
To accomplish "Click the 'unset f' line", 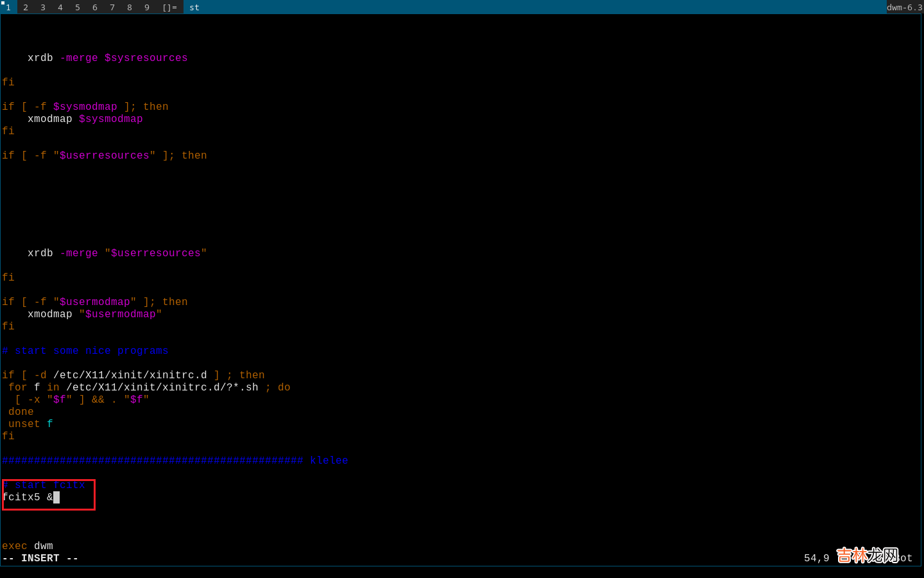I will coord(31,424).
